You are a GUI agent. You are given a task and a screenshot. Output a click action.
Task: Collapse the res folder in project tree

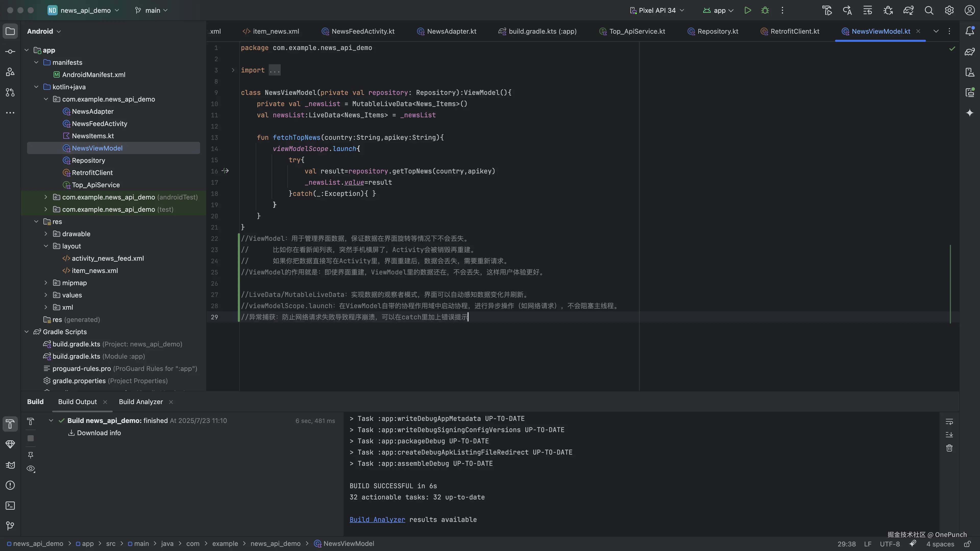click(36, 221)
